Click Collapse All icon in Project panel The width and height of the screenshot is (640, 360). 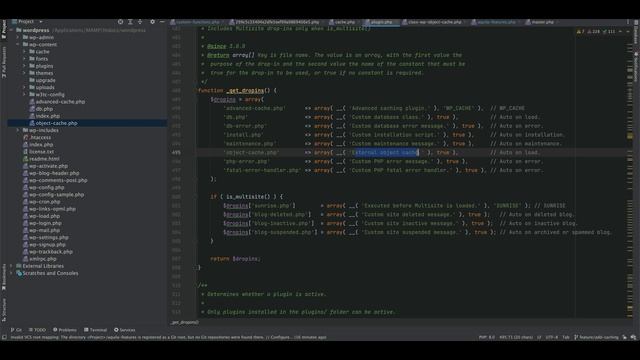[140, 22]
